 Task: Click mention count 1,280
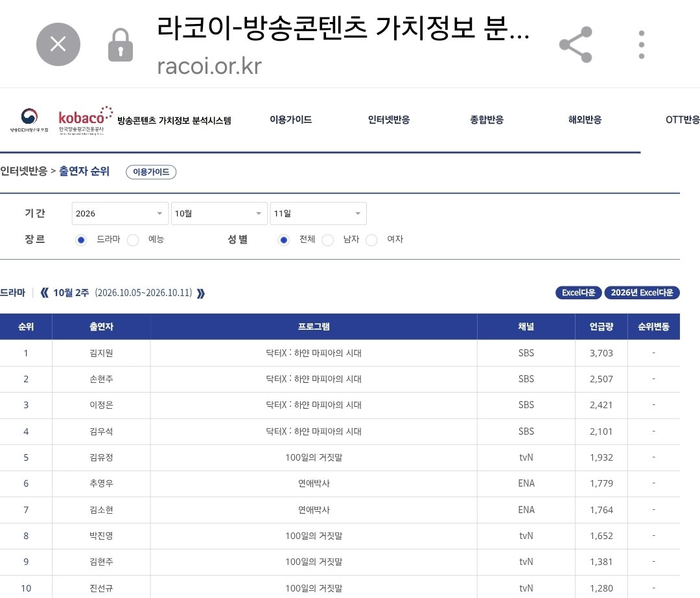601,588
